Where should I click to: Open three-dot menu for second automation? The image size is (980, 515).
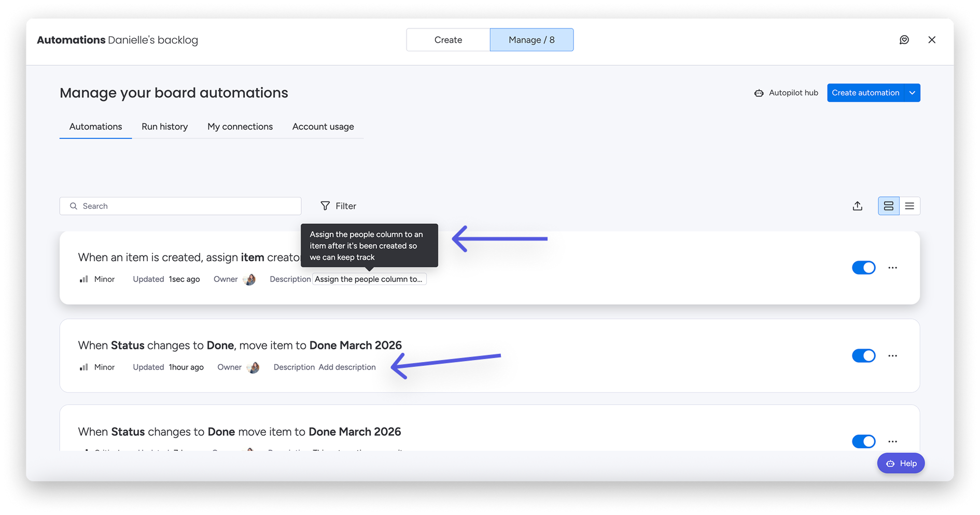[x=892, y=356]
